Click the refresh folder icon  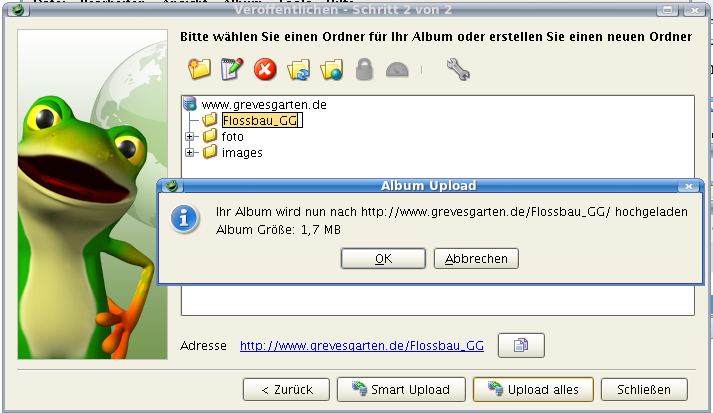tap(298, 70)
